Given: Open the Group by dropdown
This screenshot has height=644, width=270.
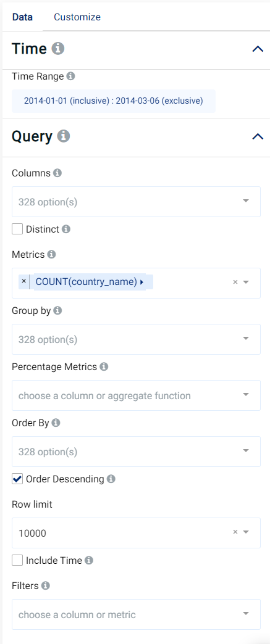Looking at the screenshot, I should coord(136,339).
